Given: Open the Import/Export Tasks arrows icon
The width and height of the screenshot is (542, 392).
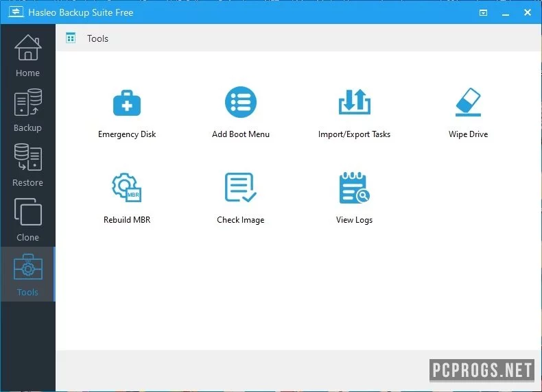Looking at the screenshot, I should pyautogui.click(x=354, y=102).
